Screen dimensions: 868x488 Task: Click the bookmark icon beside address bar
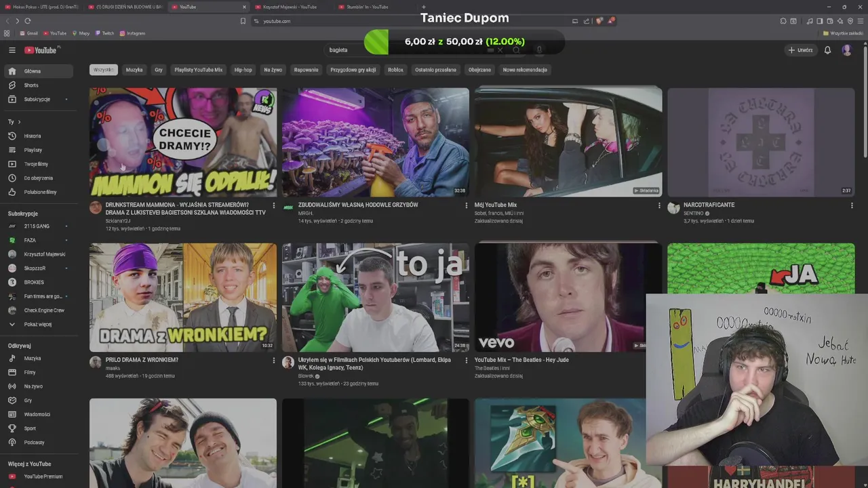[x=243, y=21]
